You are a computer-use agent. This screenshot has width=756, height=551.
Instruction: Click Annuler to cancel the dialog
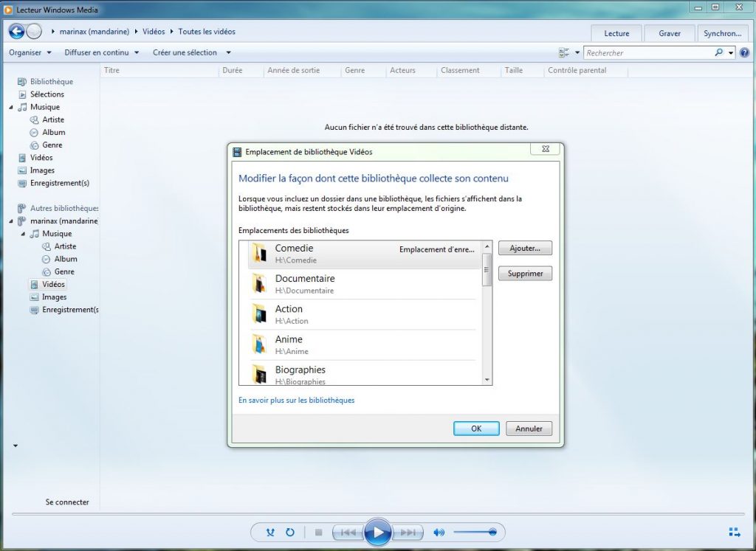click(529, 429)
